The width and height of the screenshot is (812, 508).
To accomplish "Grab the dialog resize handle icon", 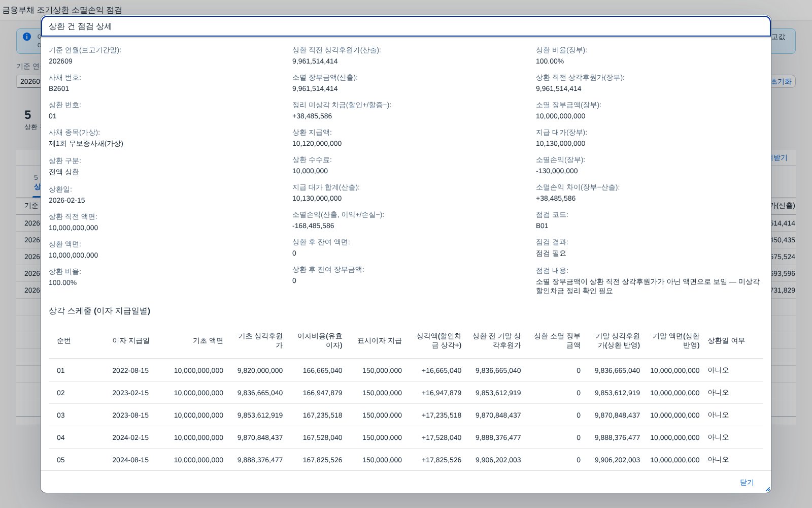I will click(x=767, y=489).
